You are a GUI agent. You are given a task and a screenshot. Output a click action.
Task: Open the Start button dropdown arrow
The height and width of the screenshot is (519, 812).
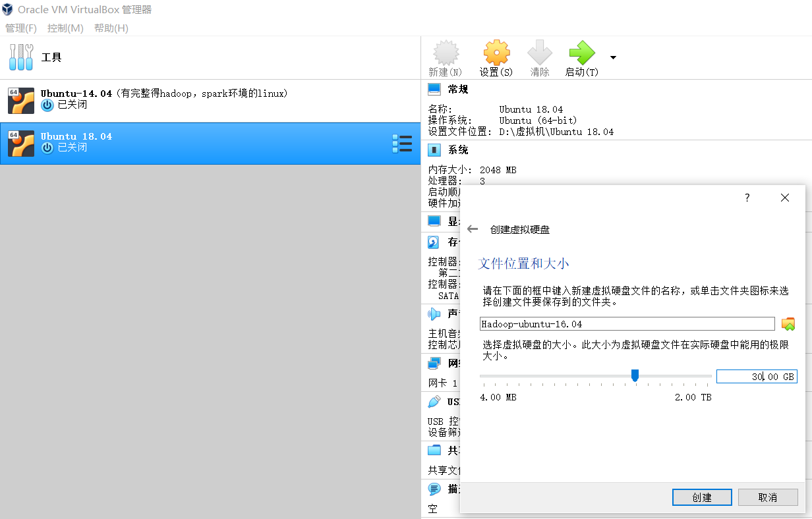[x=612, y=58]
